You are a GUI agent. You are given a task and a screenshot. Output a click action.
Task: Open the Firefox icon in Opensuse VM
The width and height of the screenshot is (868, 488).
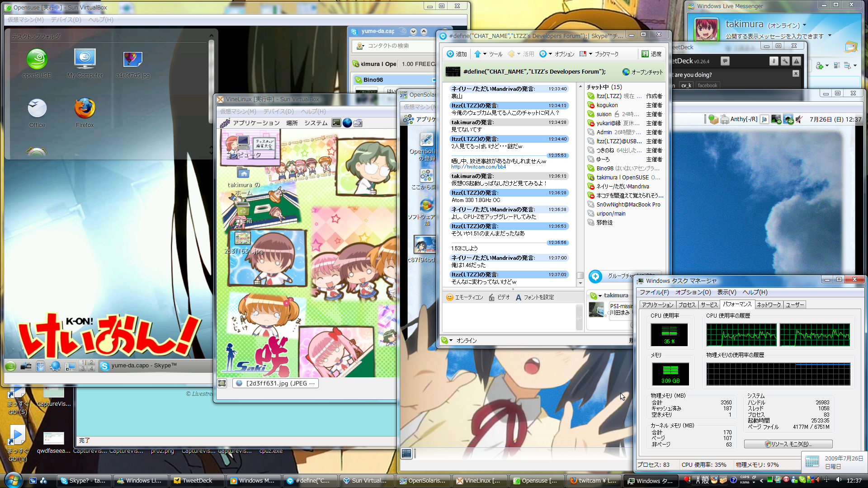[85, 113]
